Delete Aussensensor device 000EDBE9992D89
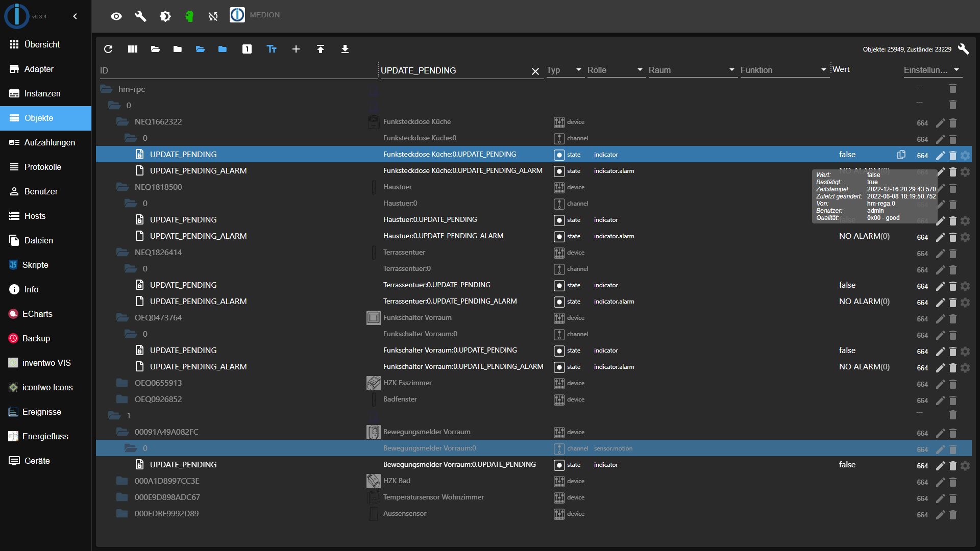This screenshot has height=551, width=980. [x=952, y=514]
